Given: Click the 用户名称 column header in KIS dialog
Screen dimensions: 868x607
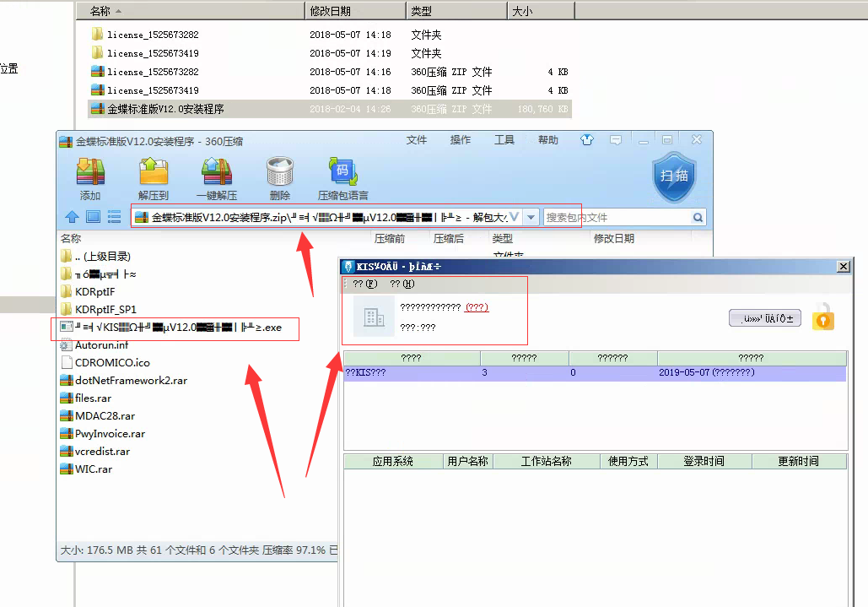Looking at the screenshot, I should coord(468,461).
